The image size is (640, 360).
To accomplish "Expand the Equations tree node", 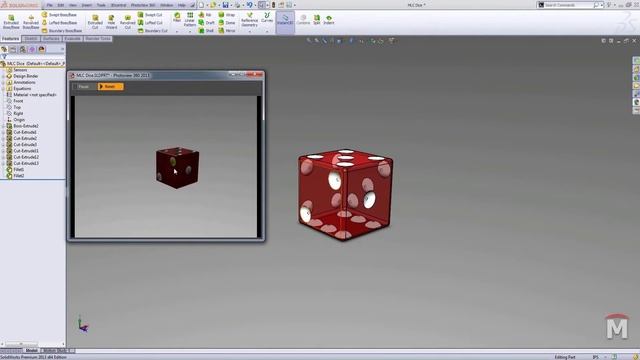I will tap(4, 89).
